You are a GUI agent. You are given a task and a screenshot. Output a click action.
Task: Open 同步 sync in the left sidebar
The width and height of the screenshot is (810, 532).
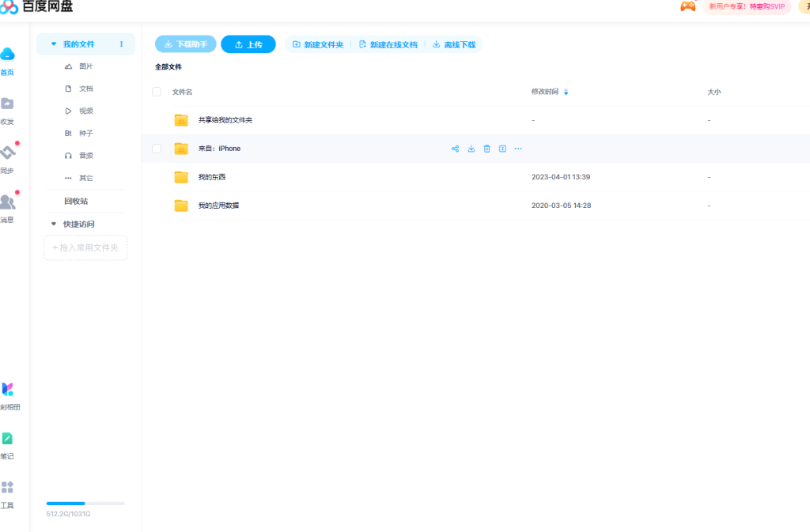[7, 158]
